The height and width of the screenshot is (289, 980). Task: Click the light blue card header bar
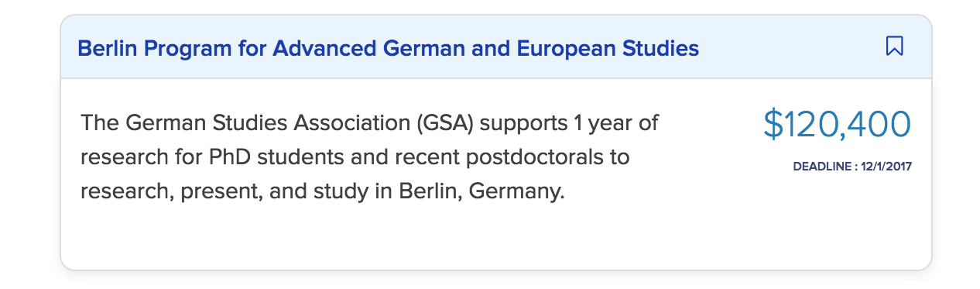[x=496, y=47]
